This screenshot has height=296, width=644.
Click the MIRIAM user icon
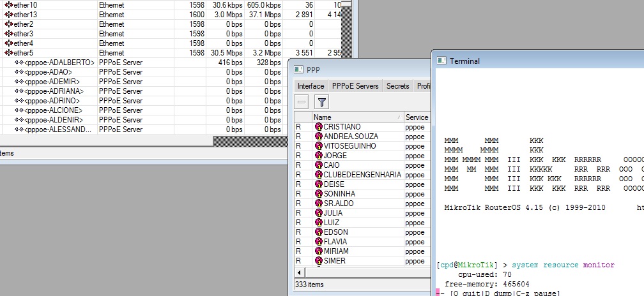(319, 251)
